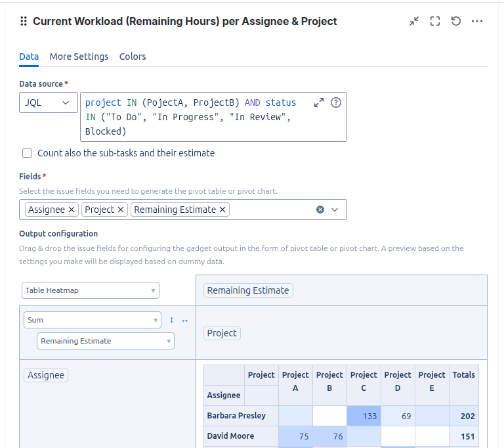The height and width of the screenshot is (448, 504).
Task: Switch to the Data tab
Action: [x=29, y=56]
